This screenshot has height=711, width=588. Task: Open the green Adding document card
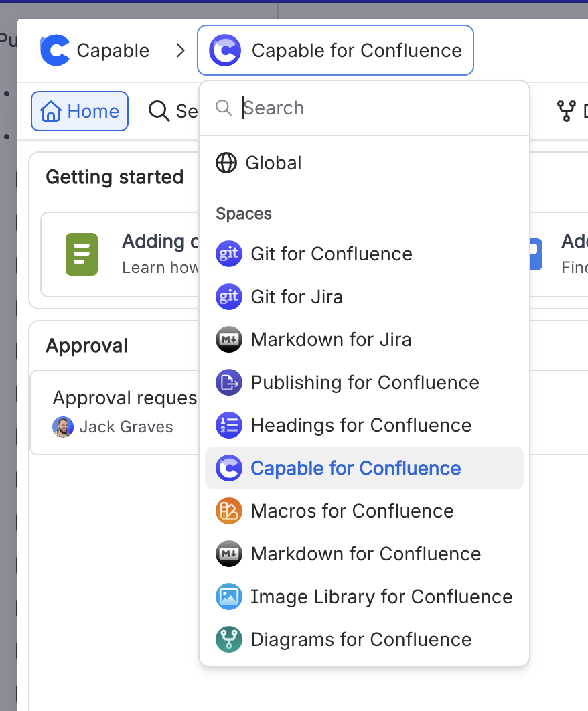(x=121, y=254)
